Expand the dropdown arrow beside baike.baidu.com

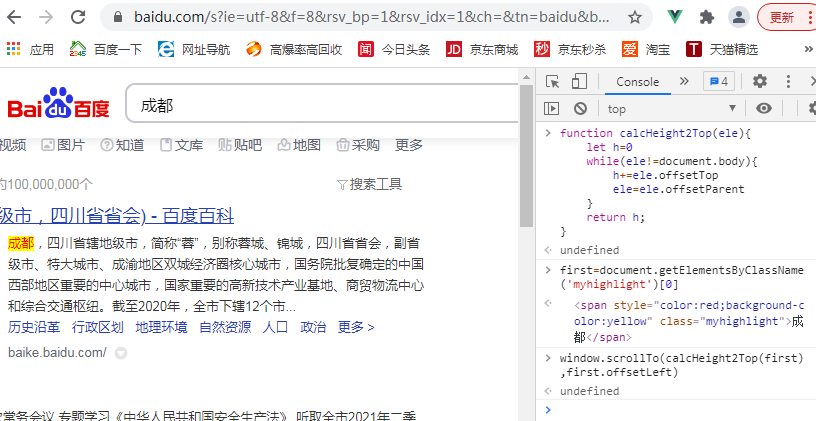[x=121, y=353]
